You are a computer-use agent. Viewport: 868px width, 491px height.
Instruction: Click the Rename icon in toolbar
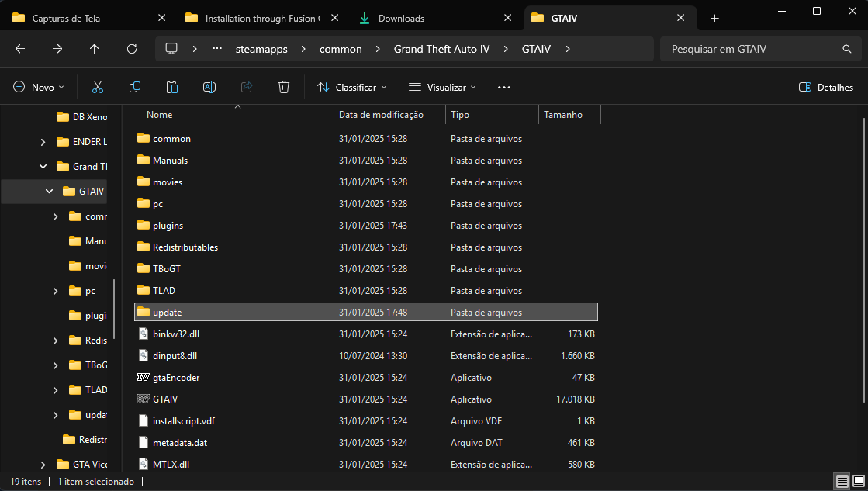(209, 88)
